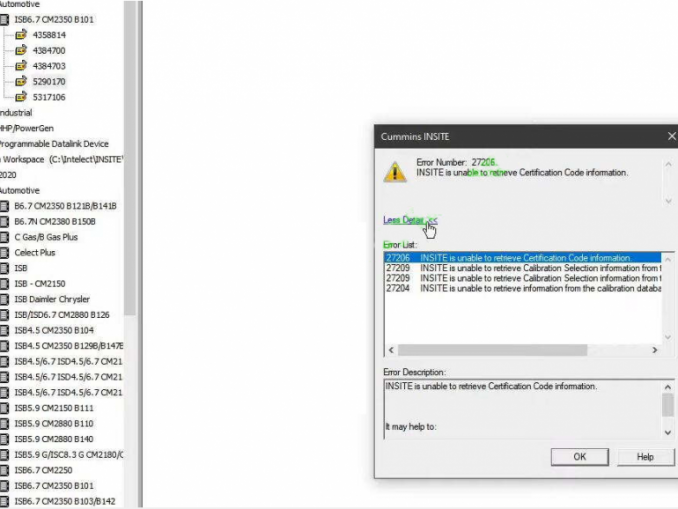The width and height of the screenshot is (678, 509).
Task: Confirm the error dialog with OK
Action: [579, 457]
